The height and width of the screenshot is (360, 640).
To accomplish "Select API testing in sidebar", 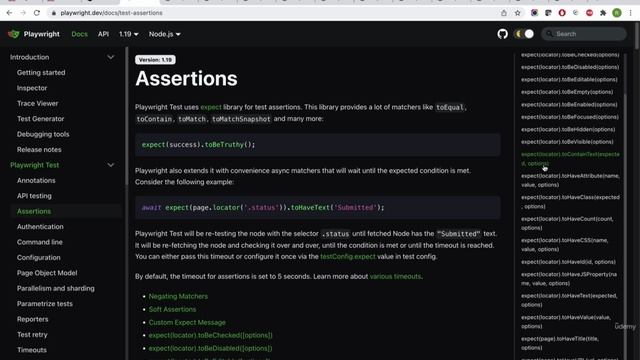I will pyautogui.click(x=34, y=196).
